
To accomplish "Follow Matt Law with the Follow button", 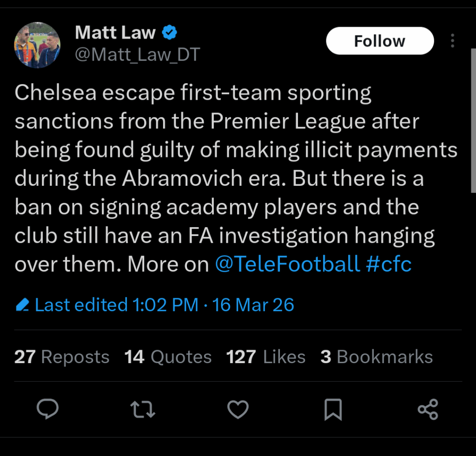I will [x=380, y=41].
